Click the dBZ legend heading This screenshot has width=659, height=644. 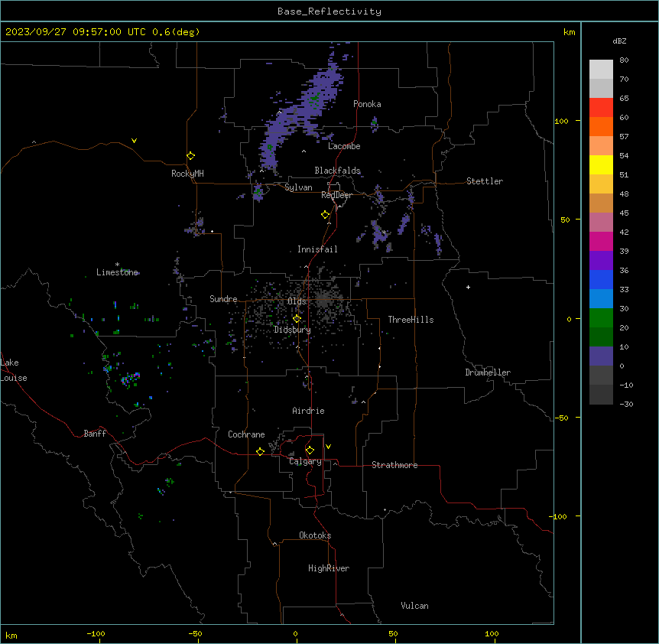pos(619,41)
